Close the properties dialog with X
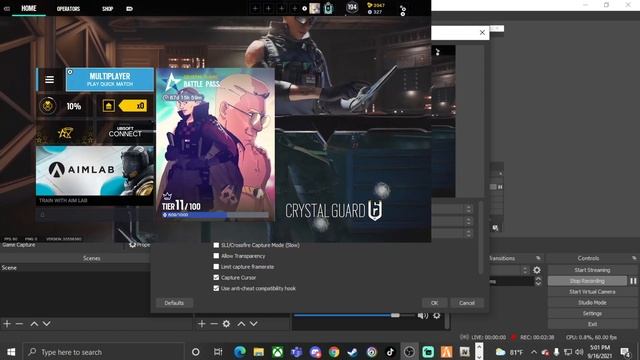The height and width of the screenshot is (360, 640). click(482, 32)
